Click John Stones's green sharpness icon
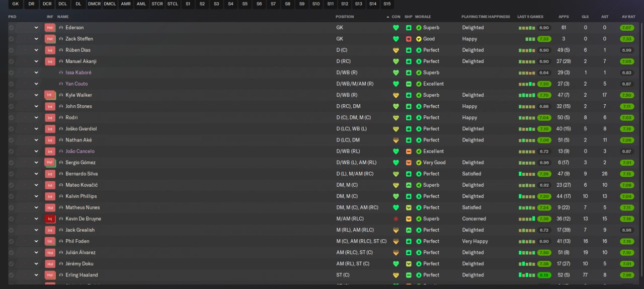This screenshot has width=644, height=289. tap(409, 106)
